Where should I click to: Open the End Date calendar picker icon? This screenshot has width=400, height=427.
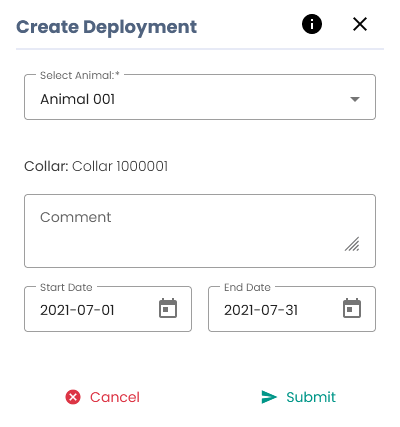click(352, 308)
